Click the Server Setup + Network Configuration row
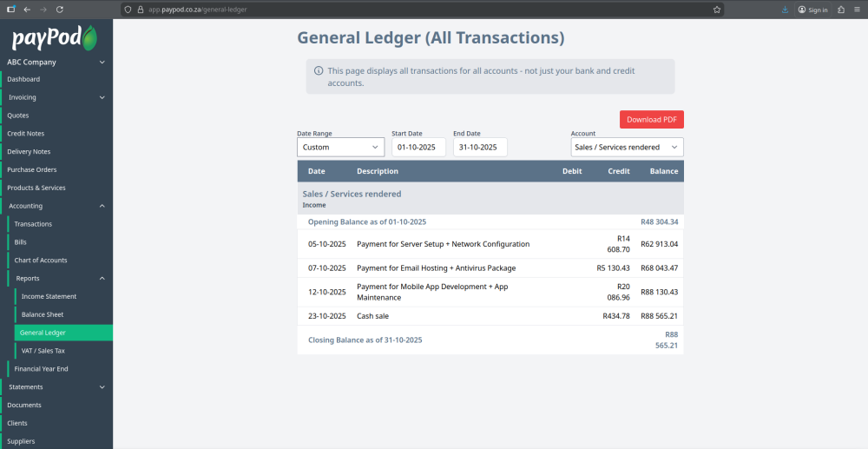This screenshot has height=449, width=868. click(490, 244)
